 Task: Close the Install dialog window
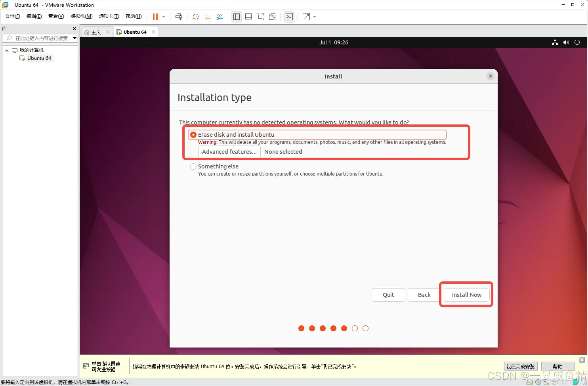point(491,76)
